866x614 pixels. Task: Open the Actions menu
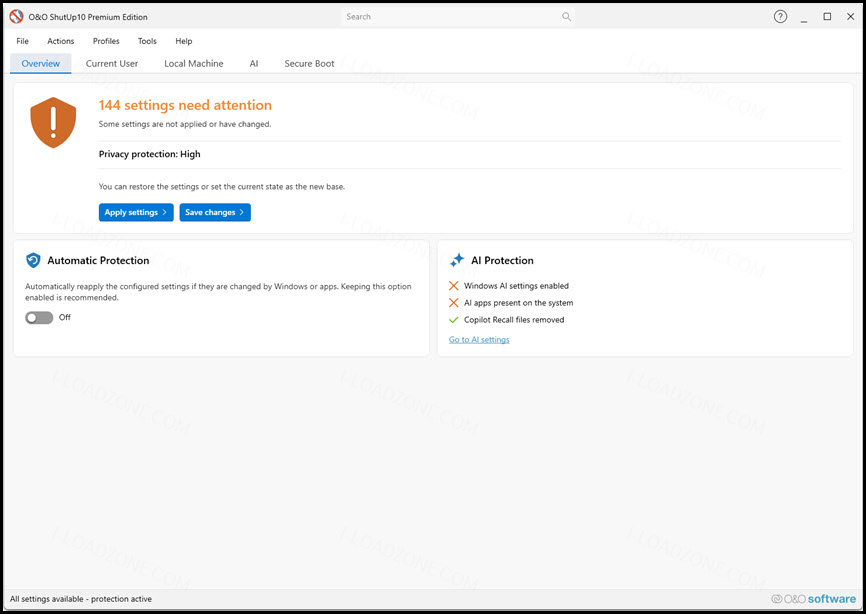(x=61, y=41)
